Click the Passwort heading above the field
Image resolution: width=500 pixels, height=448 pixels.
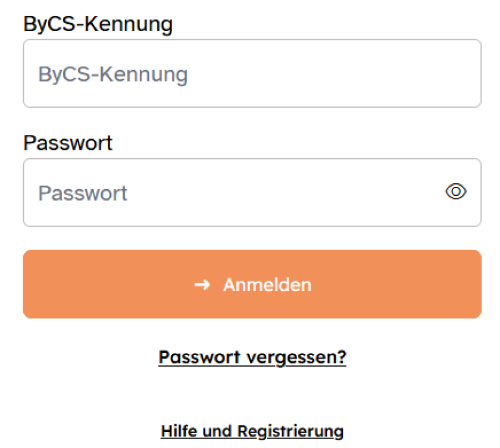67,143
